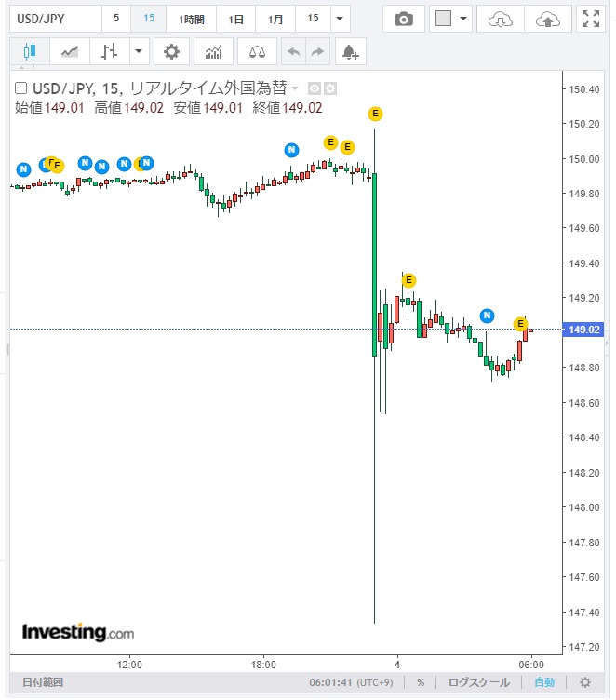Click the USD/JPY symbol input field

[56, 19]
